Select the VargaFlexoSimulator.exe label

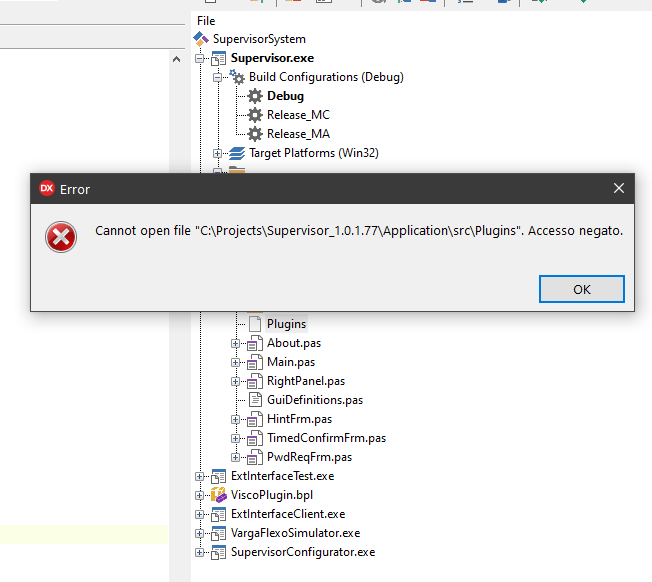point(295,533)
